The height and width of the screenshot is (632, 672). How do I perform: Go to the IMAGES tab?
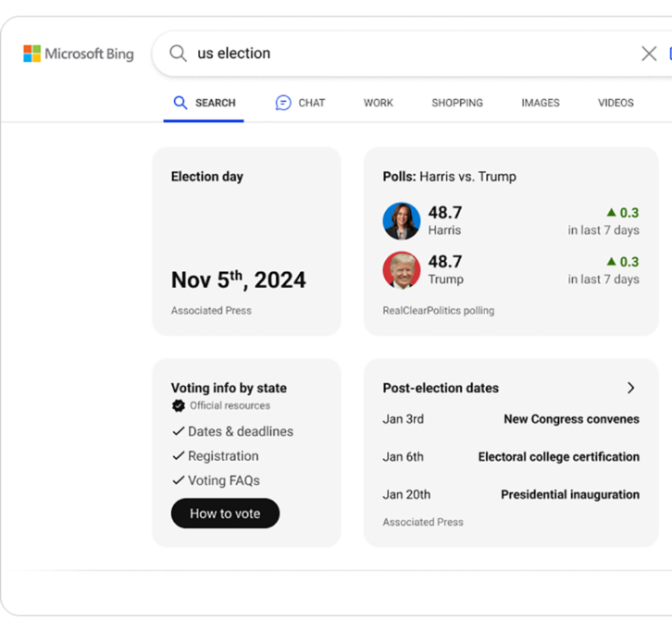pyautogui.click(x=541, y=103)
